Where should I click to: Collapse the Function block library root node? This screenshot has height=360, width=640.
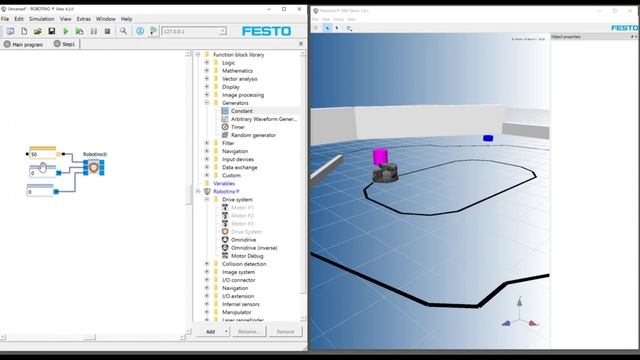point(198,54)
